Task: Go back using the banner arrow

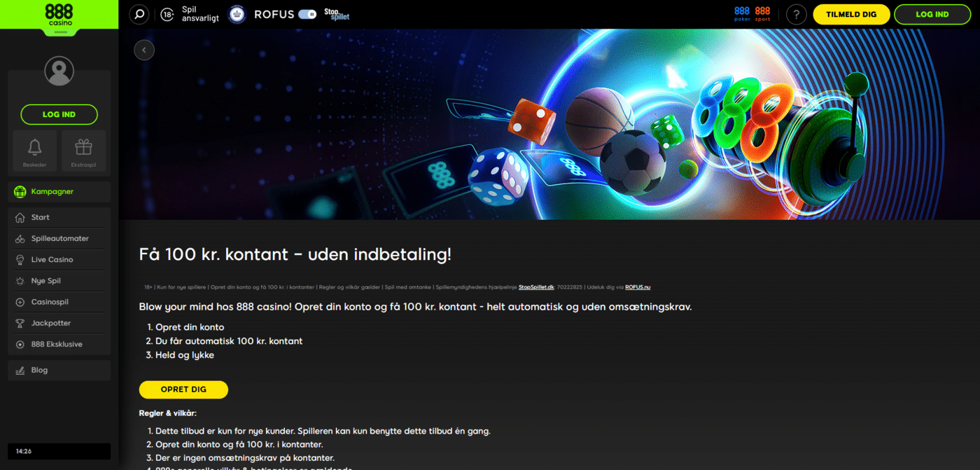Action: [x=144, y=50]
